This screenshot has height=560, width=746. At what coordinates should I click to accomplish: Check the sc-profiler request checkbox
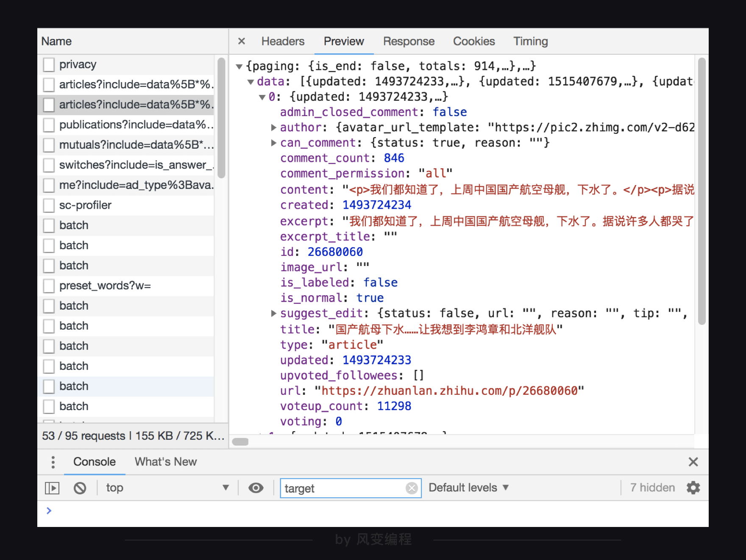pyautogui.click(x=49, y=205)
